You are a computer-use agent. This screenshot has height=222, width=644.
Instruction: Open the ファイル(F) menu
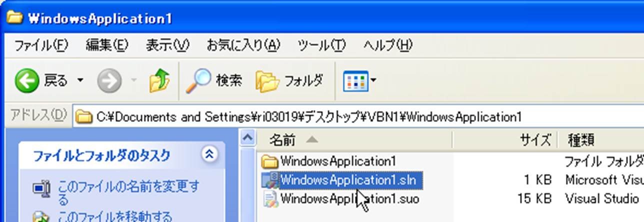tap(40, 45)
